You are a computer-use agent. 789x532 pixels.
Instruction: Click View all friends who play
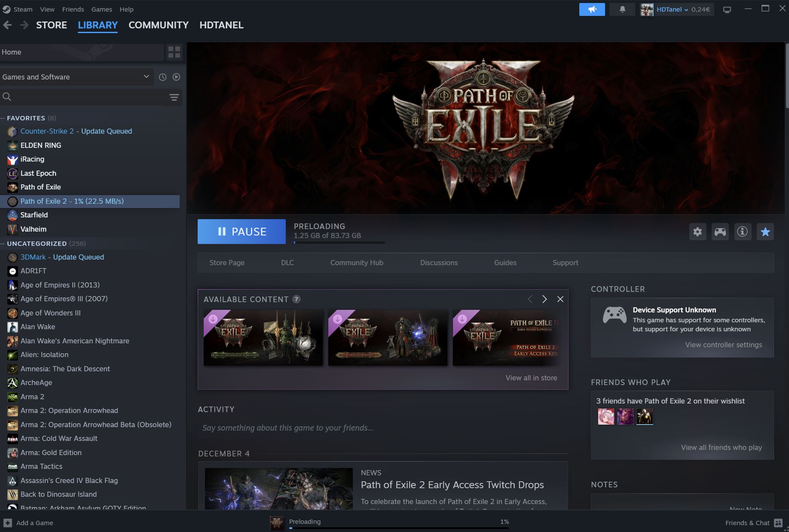722,447
